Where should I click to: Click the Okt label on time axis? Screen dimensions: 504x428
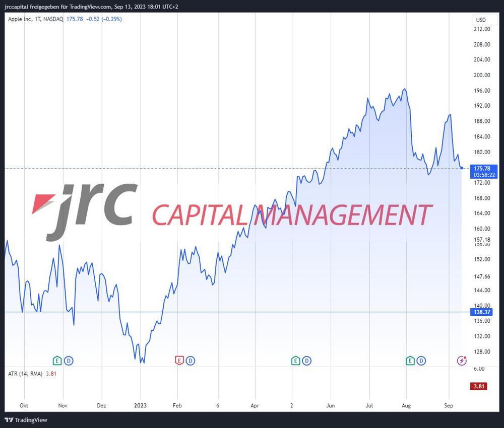23,405
